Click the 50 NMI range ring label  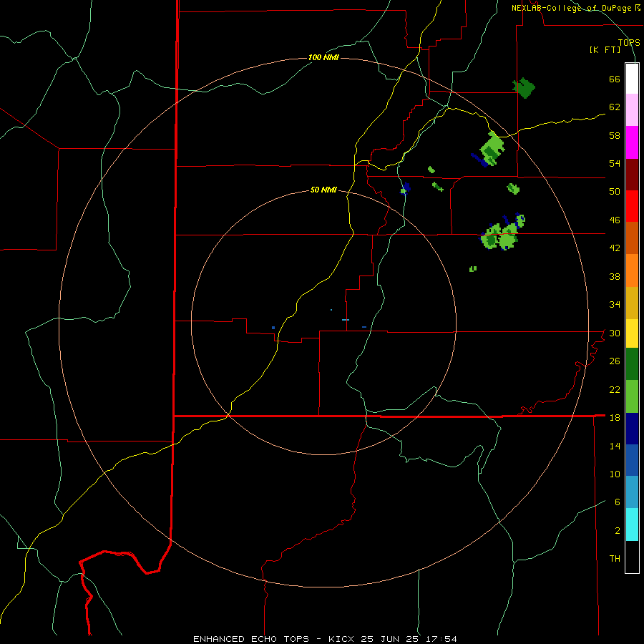323,190
